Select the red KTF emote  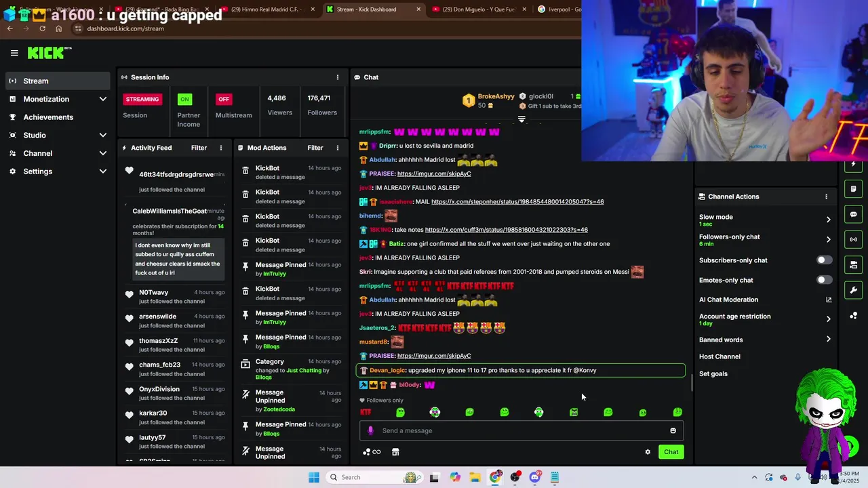point(366,412)
